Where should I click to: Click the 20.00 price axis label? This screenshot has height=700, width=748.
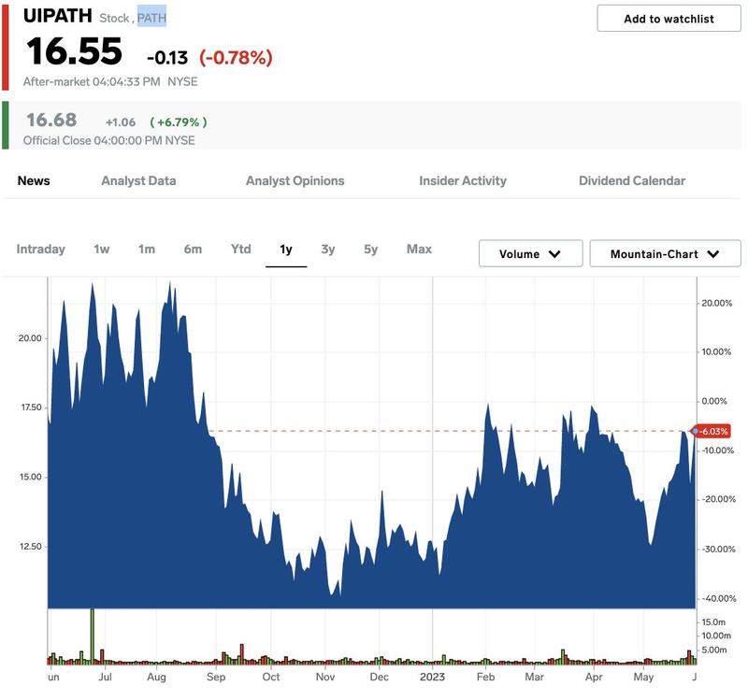point(30,338)
